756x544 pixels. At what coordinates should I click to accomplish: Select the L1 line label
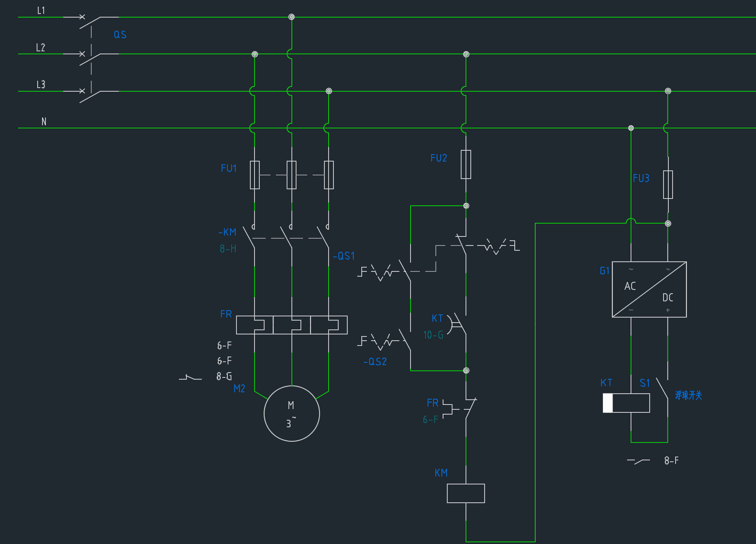(41, 10)
